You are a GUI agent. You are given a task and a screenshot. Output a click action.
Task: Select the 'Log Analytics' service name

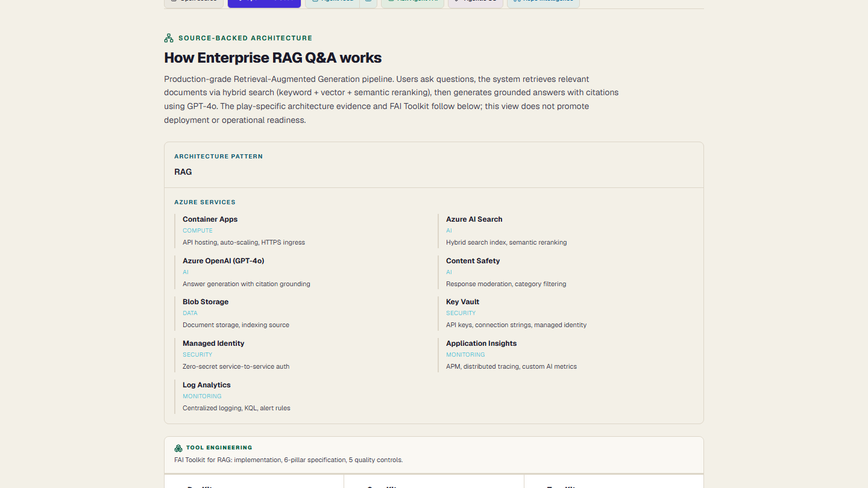click(x=207, y=385)
